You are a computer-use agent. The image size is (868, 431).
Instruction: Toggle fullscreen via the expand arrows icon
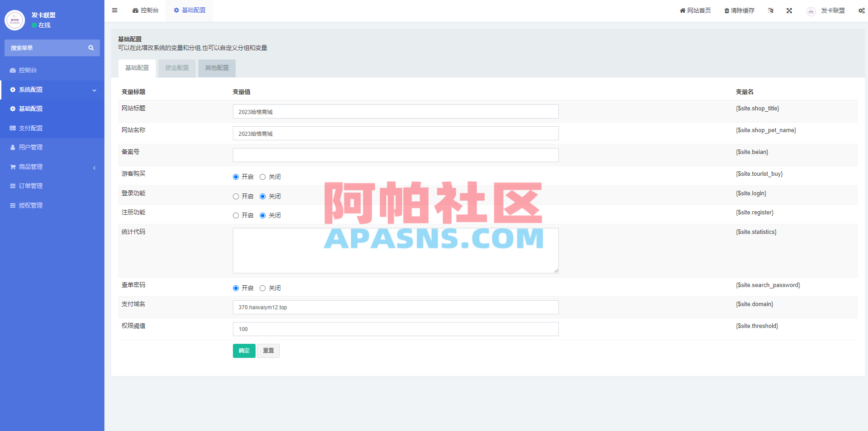(x=789, y=10)
